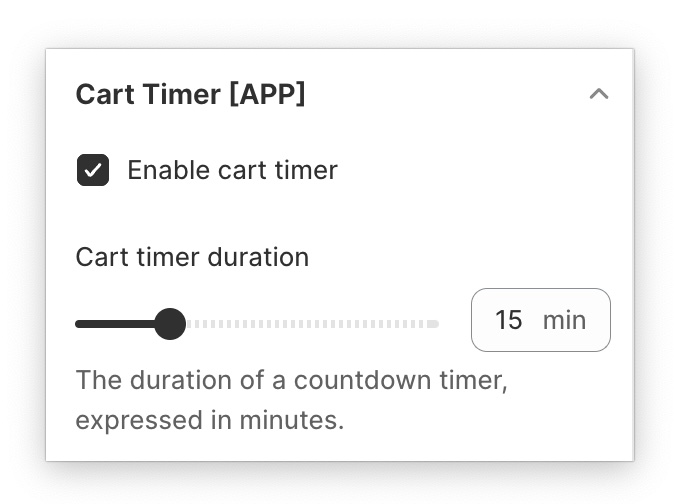Image resolution: width=676 pixels, height=504 pixels.
Task: Click the far right end of the slider track
Action: (435, 324)
